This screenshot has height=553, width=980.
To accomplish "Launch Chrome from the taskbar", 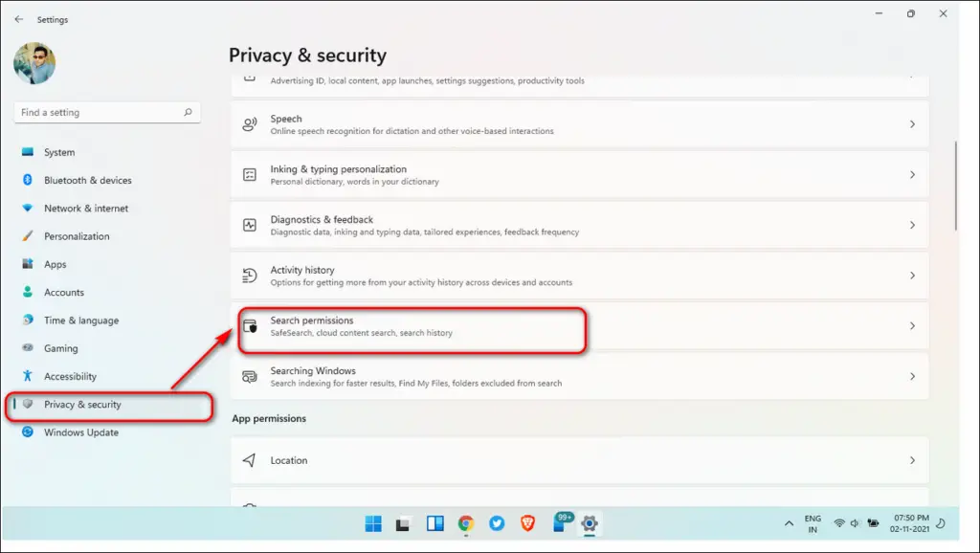I will [466, 523].
